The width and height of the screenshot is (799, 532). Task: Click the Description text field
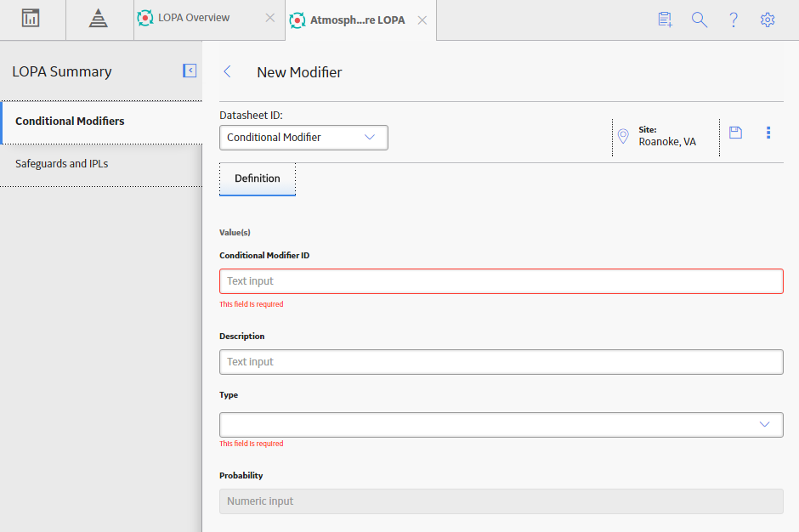coord(501,362)
